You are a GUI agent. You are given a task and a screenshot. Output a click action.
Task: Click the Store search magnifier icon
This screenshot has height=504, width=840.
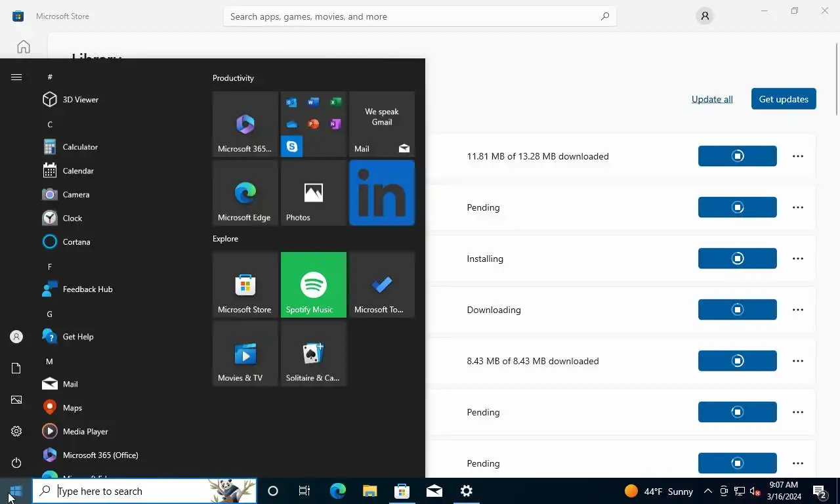605,16
